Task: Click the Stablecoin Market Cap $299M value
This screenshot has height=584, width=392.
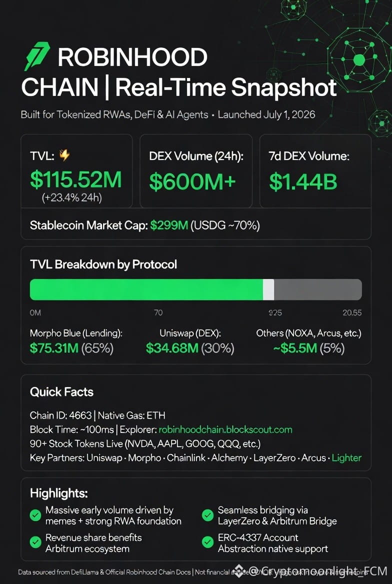Action: (x=169, y=225)
